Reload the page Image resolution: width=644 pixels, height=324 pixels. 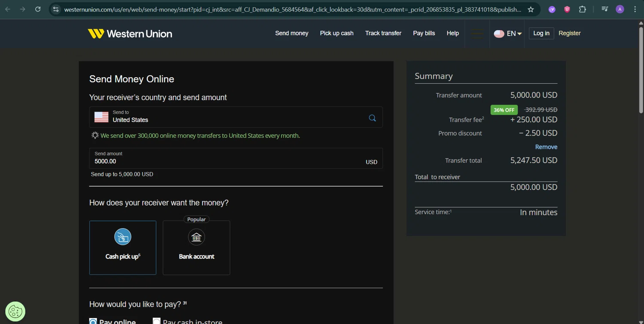click(38, 9)
